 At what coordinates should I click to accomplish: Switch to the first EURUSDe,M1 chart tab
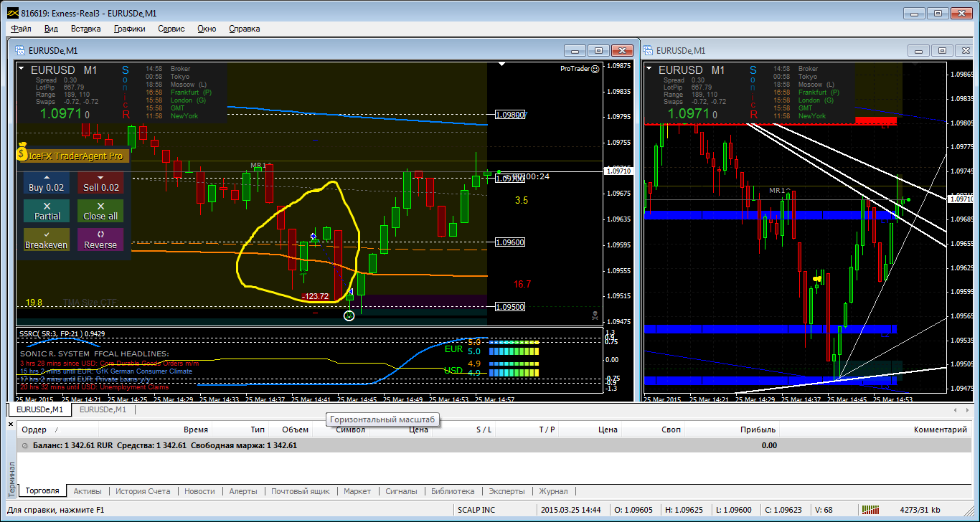click(x=39, y=409)
